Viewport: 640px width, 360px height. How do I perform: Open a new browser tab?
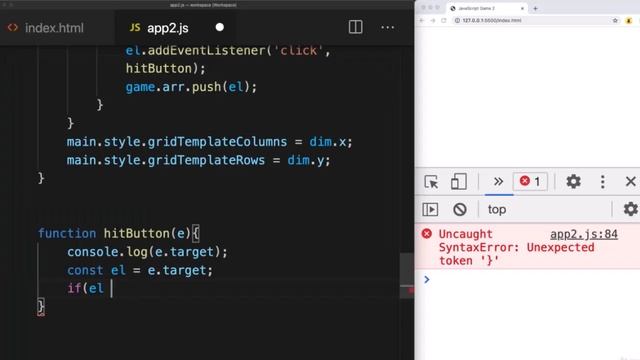click(x=535, y=8)
